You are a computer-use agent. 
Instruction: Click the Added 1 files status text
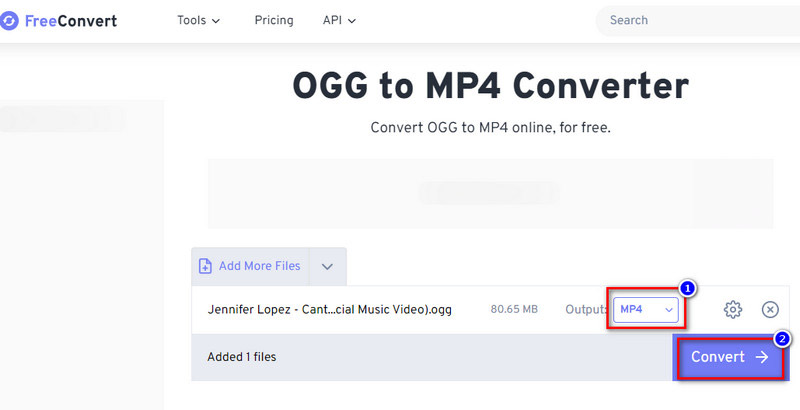pos(241,357)
